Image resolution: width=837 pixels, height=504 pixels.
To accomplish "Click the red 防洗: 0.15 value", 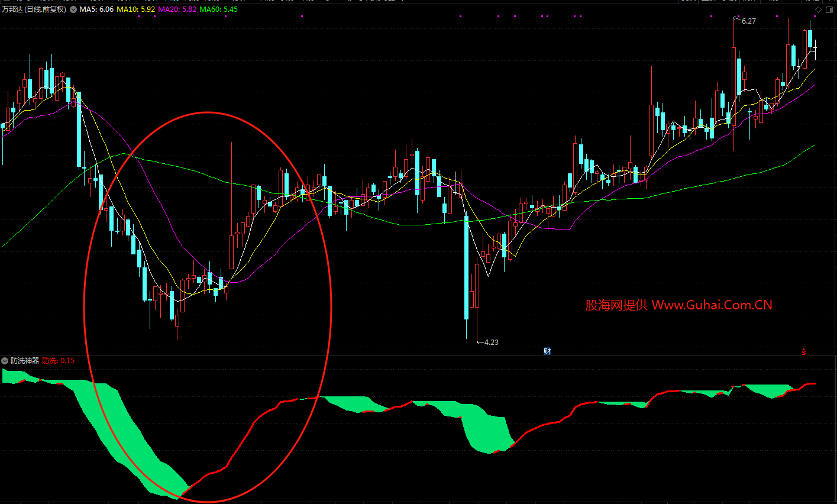I will 59,360.
